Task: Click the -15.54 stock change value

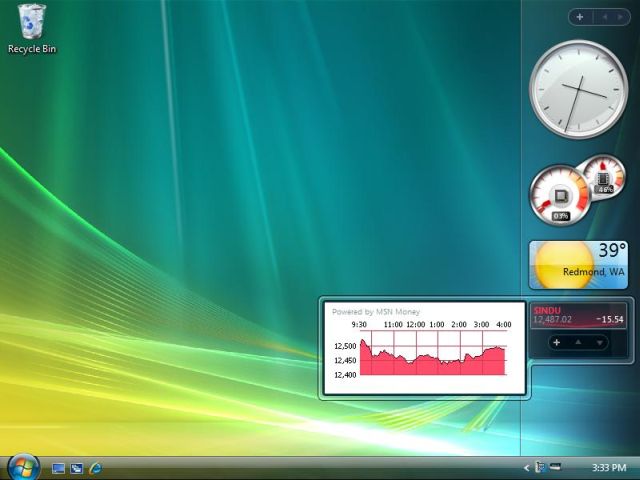Action: tap(610, 319)
